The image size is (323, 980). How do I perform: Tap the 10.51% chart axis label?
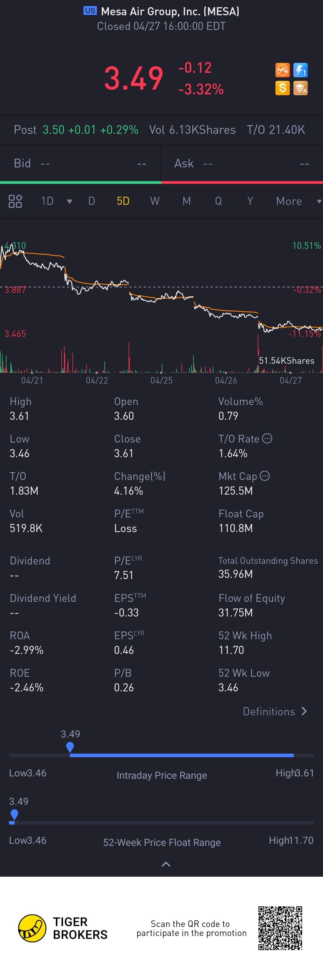click(307, 246)
